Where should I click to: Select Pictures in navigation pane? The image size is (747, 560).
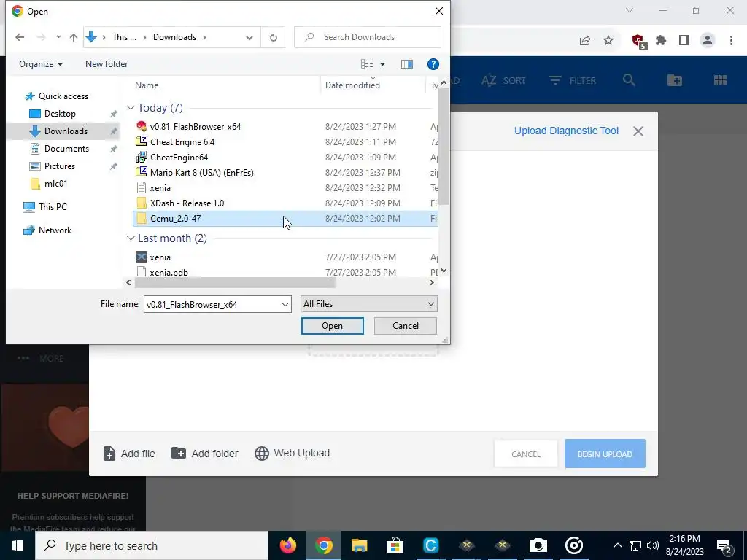pos(60,166)
